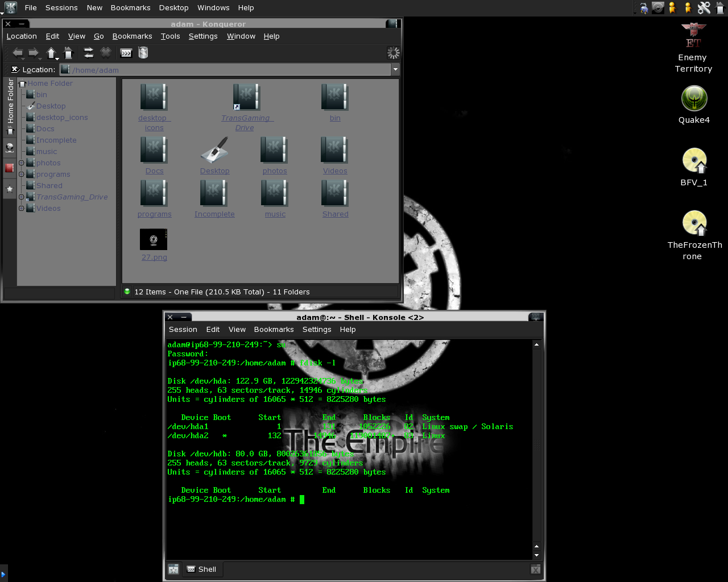
Task: Click the Konqueror animated gear logo
Action: (393, 53)
